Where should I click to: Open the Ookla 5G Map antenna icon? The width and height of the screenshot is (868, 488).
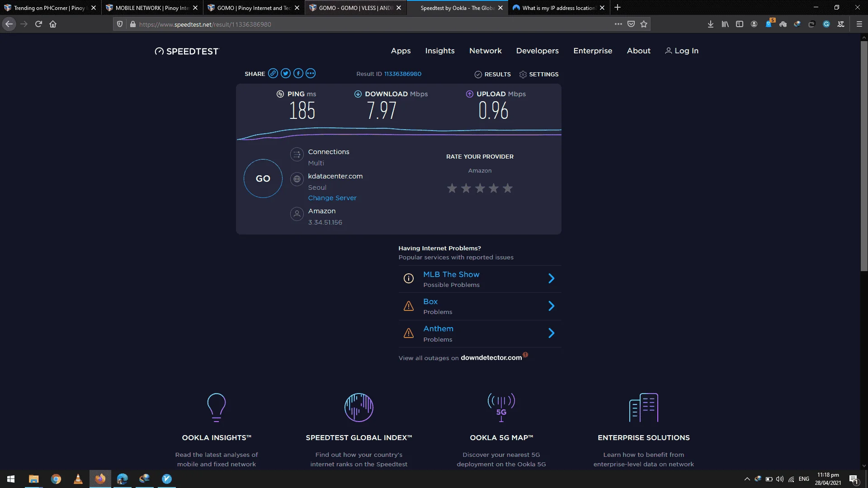tap(501, 408)
